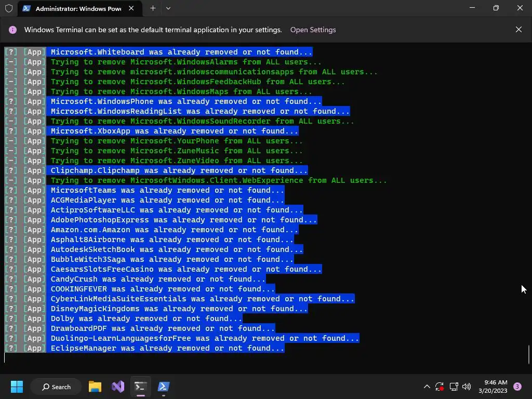Show hidden system tray icons

click(427, 387)
